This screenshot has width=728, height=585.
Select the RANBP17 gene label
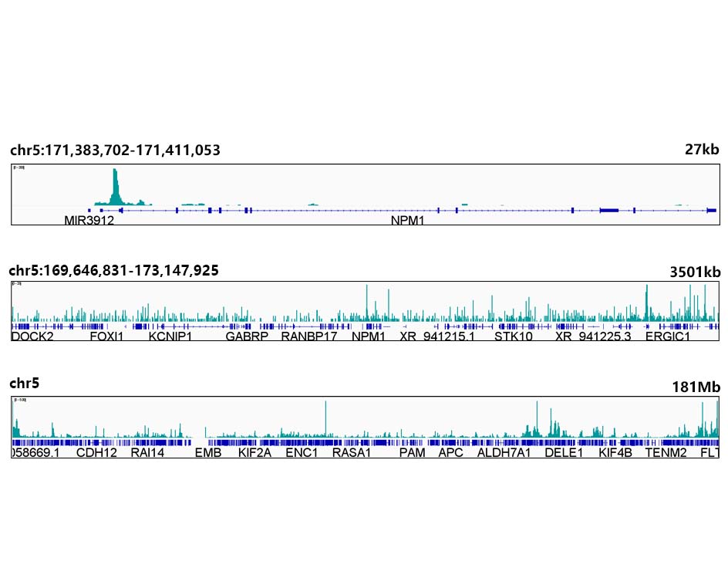[309, 336]
